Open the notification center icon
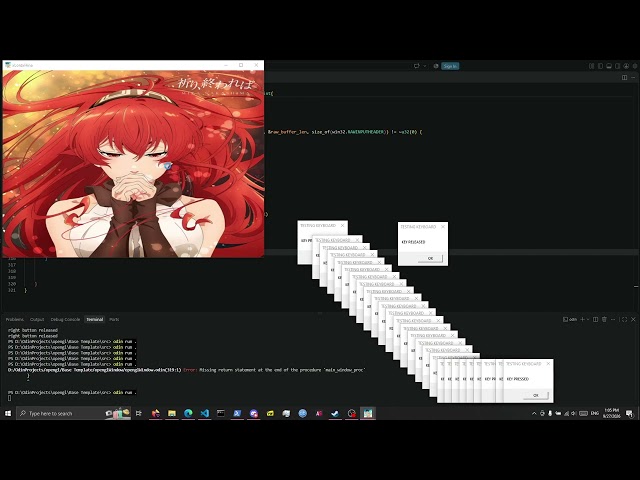The width and height of the screenshot is (640, 480). [629, 413]
